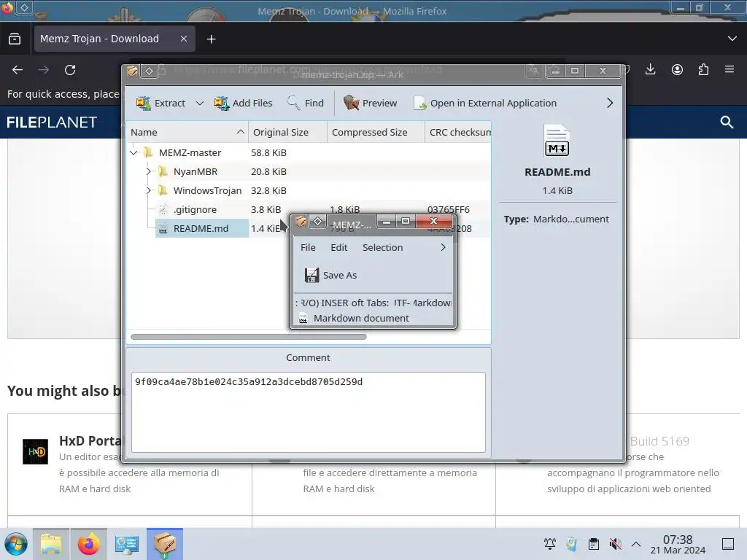
Task: Click into the Comment text area
Action: coord(309,412)
